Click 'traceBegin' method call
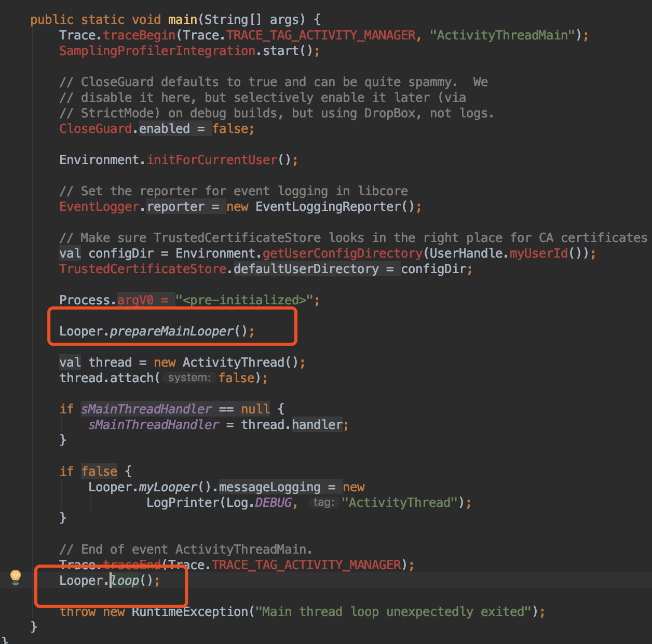The height and width of the screenshot is (644, 652). [x=139, y=35]
